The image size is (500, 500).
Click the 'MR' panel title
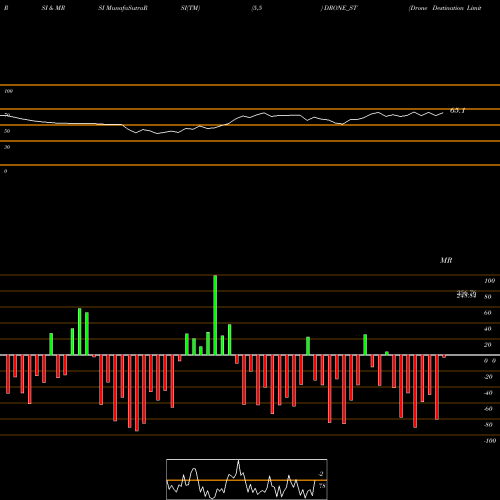click(x=446, y=260)
